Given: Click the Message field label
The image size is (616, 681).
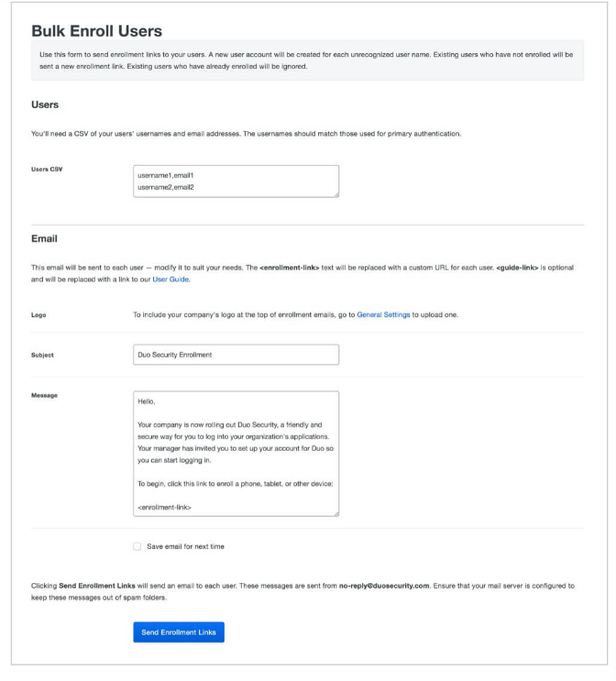Looking at the screenshot, I should point(44,395).
